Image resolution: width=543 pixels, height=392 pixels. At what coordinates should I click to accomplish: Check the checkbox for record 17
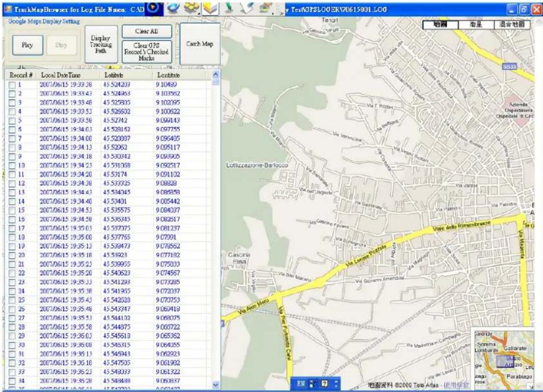(x=12, y=228)
